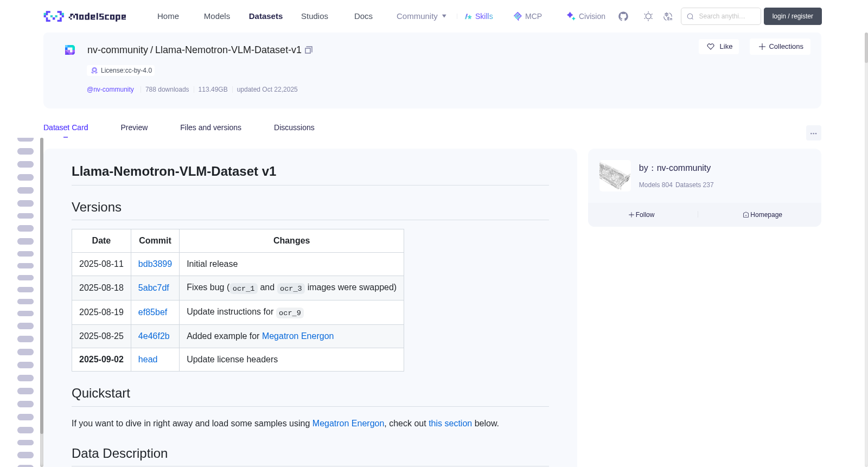
Task: Click the date cell 2025-08-11
Action: [101, 264]
